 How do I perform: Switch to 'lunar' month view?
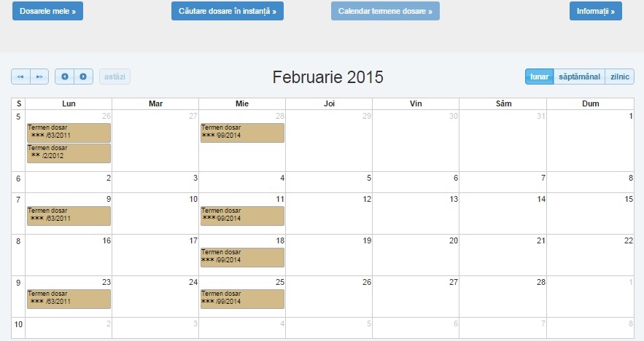(x=539, y=77)
